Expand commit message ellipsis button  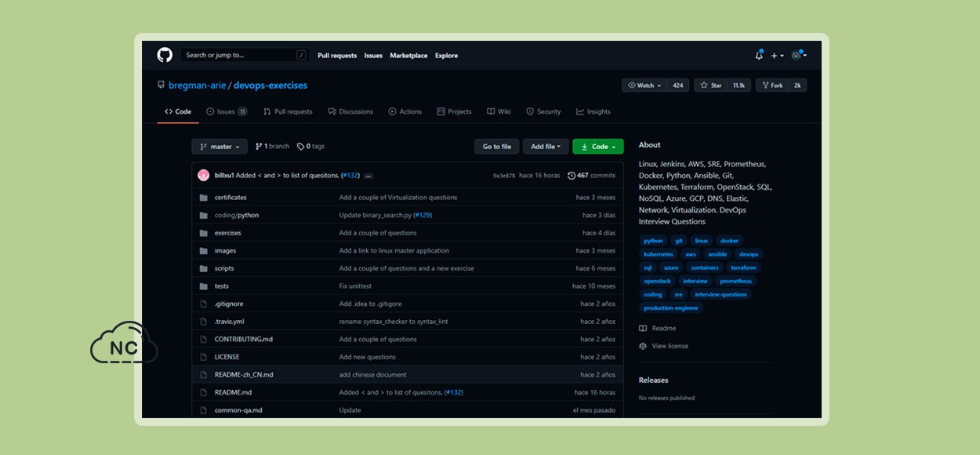368,176
